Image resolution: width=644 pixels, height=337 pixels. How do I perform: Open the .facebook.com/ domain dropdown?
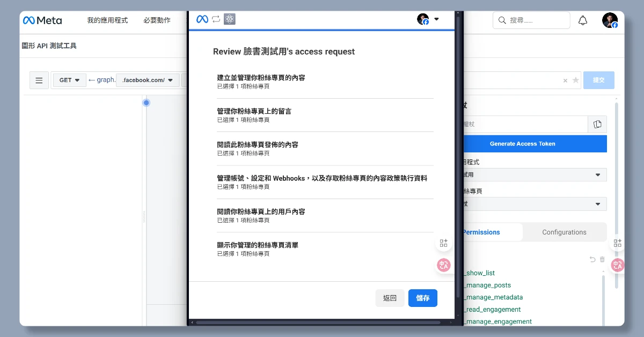(x=148, y=80)
